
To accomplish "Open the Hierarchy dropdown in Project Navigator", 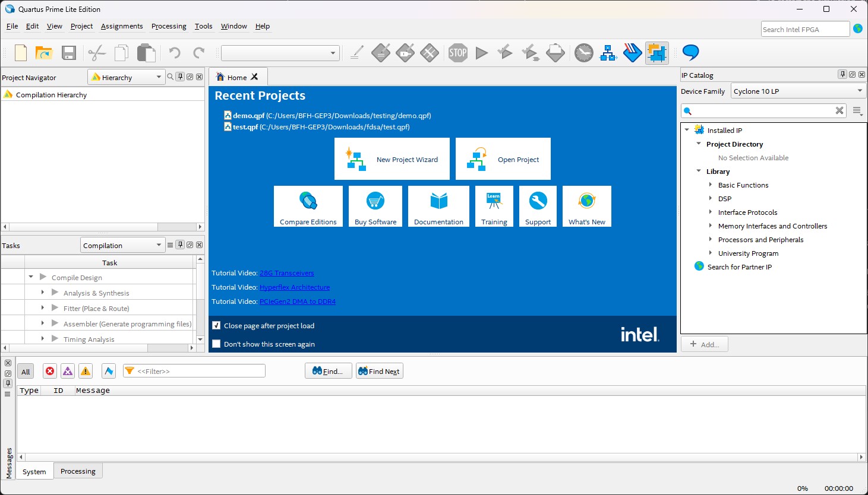I will pyautogui.click(x=127, y=77).
